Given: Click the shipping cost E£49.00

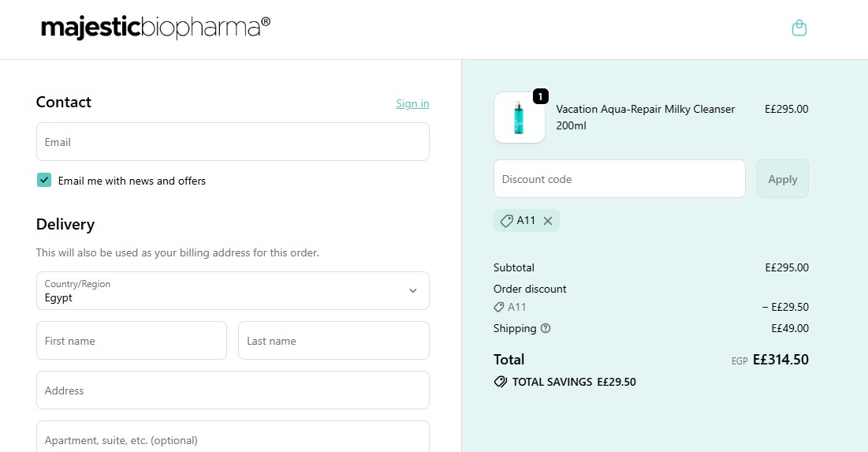Looking at the screenshot, I should click(790, 328).
